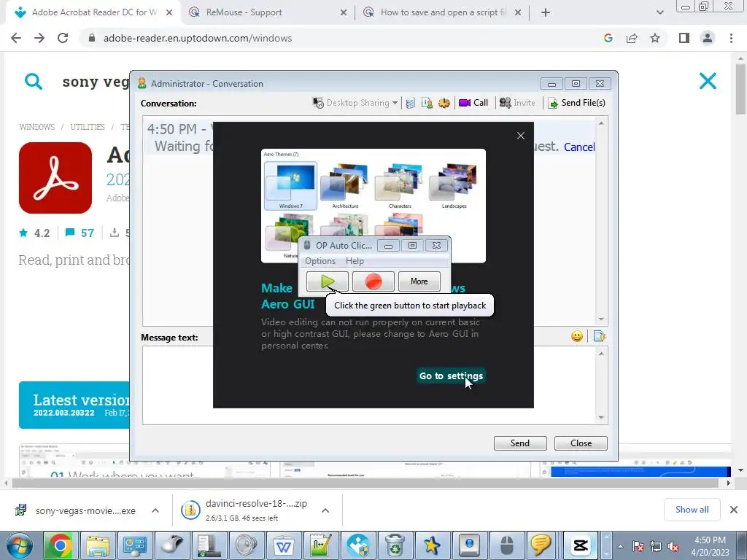Click the down arrow of the message text scrollbar

[602, 418]
